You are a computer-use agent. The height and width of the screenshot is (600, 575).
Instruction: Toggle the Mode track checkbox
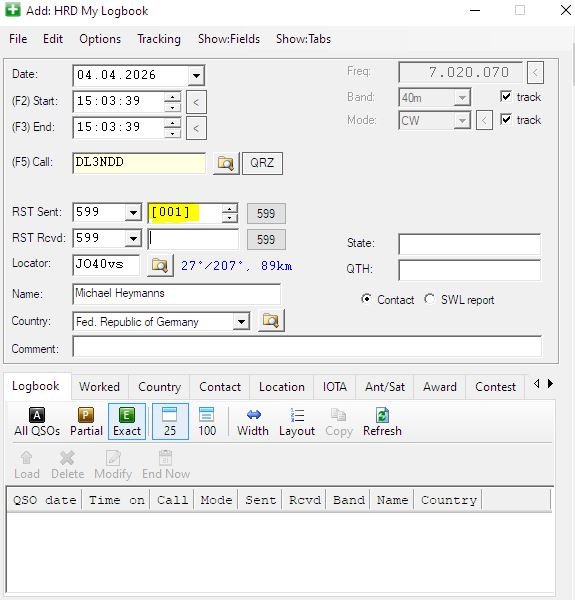506,119
